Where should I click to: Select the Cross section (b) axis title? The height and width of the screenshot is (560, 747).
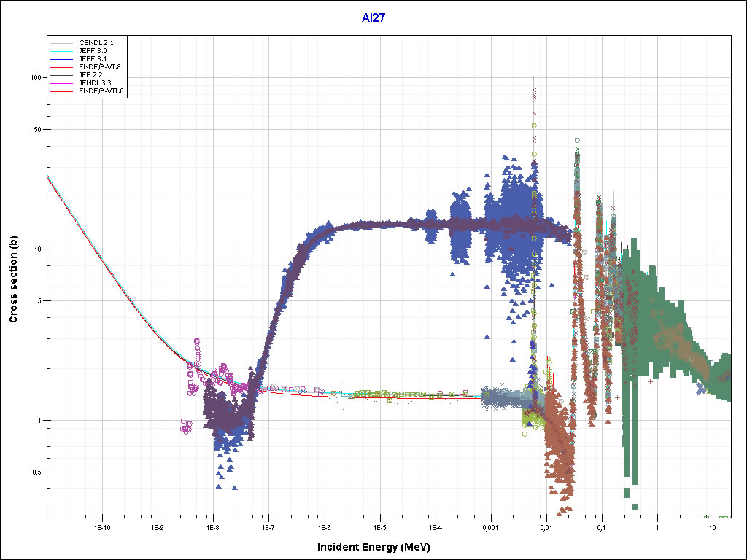pos(13,280)
